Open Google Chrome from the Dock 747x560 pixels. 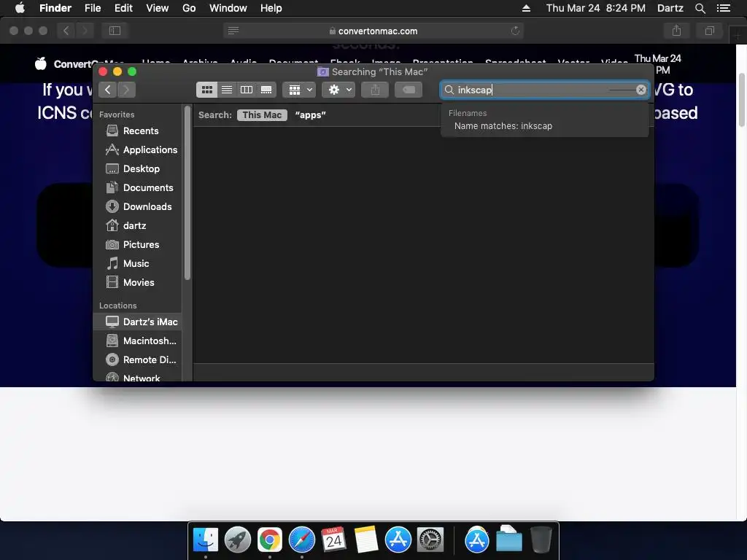270,540
